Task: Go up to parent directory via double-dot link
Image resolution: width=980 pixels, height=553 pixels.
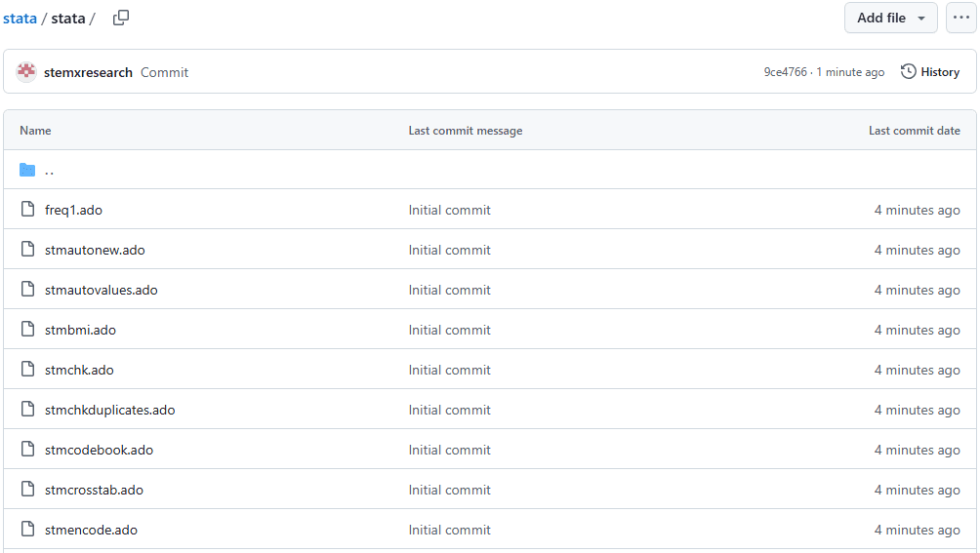Action: pyautogui.click(x=49, y=171)
